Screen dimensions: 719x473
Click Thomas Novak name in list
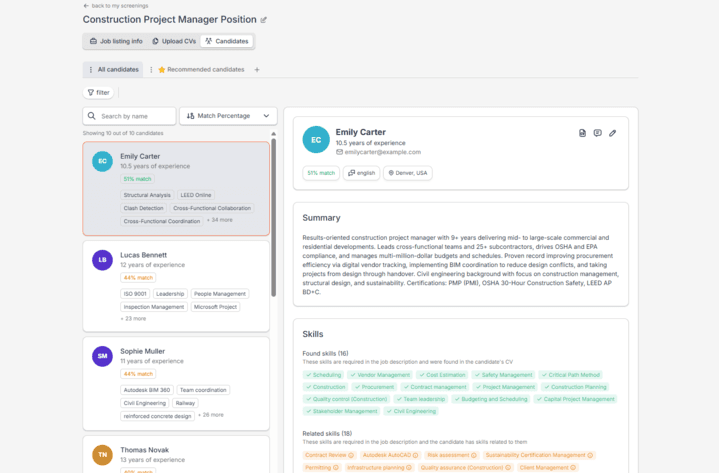pyautogui.click(x=144, y=450)
